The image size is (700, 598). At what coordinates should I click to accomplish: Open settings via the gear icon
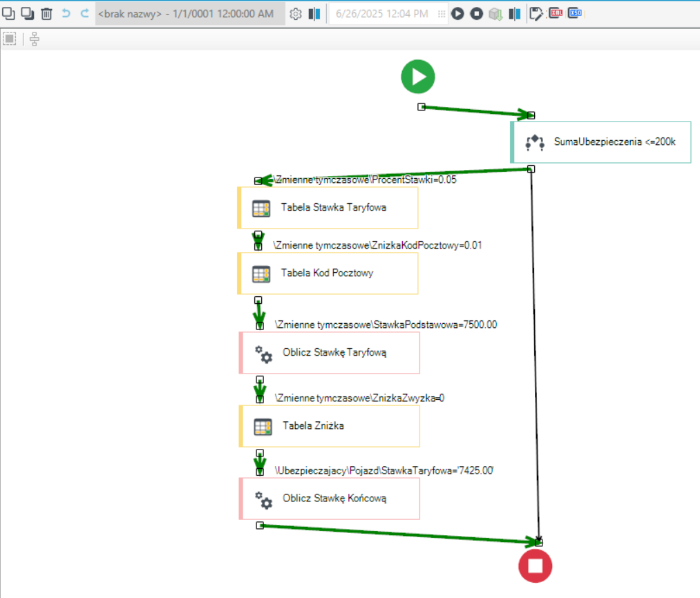pyautogui.click(x=296, y=15)
